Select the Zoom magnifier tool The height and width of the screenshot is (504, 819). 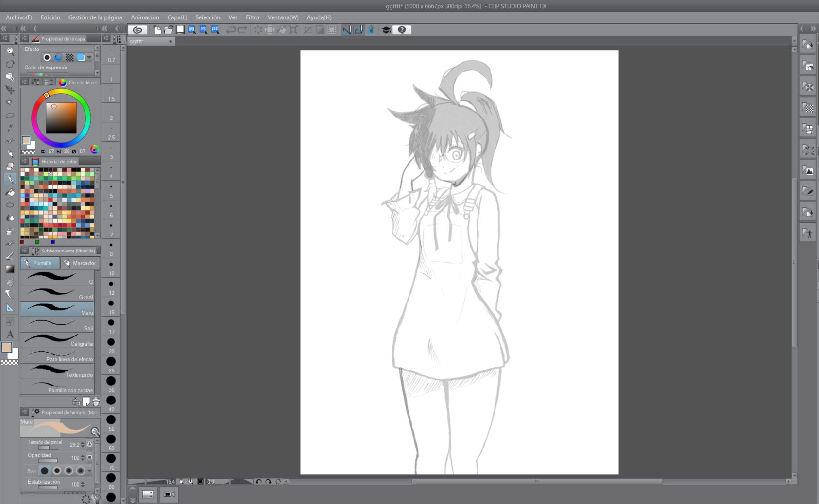10,51
